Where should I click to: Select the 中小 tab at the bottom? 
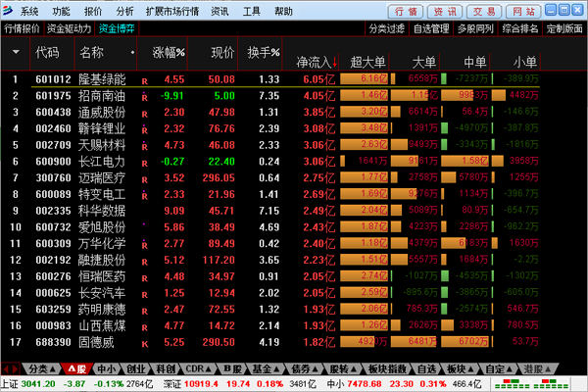[x=107, y=368]
